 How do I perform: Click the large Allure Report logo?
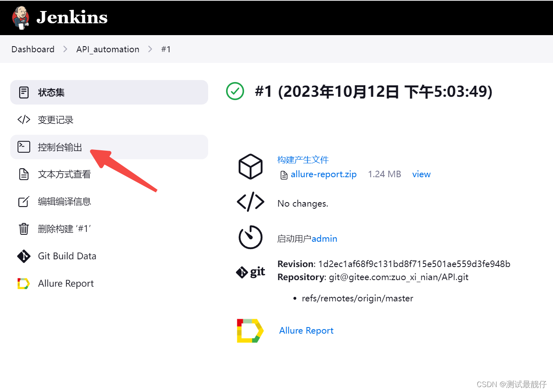coord(250,331)
